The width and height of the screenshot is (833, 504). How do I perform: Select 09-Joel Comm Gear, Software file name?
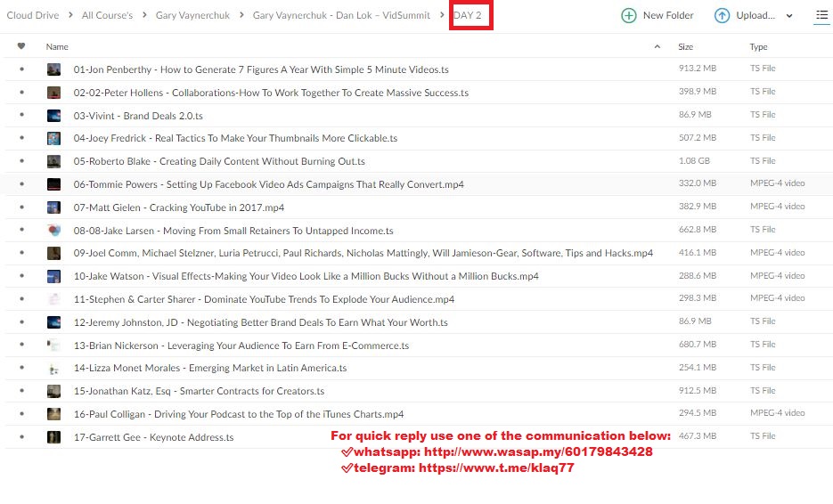[x=363, y=253]
